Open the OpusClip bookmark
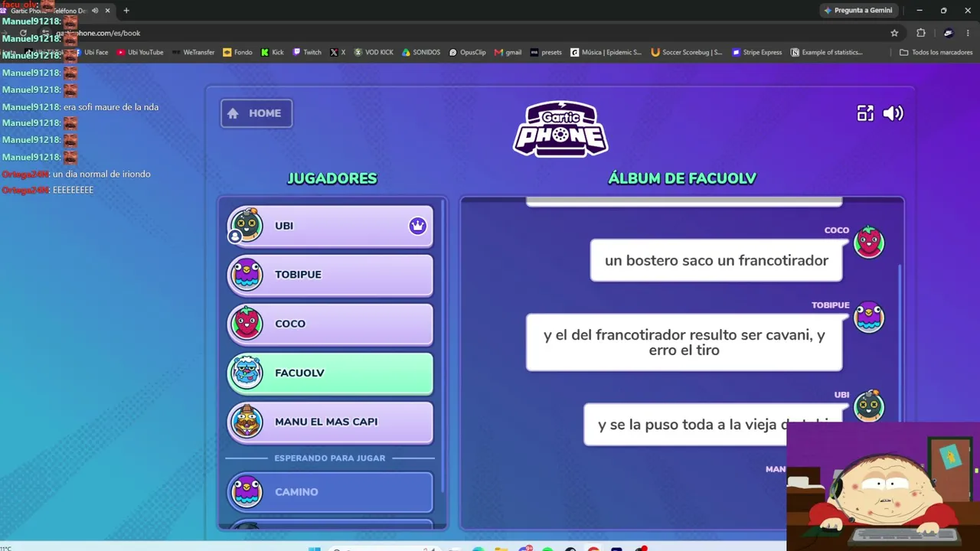 (468, 52)
